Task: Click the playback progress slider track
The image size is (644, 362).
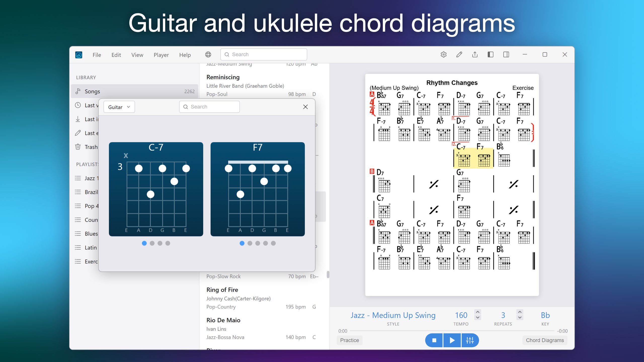Action: pos(452,331)
